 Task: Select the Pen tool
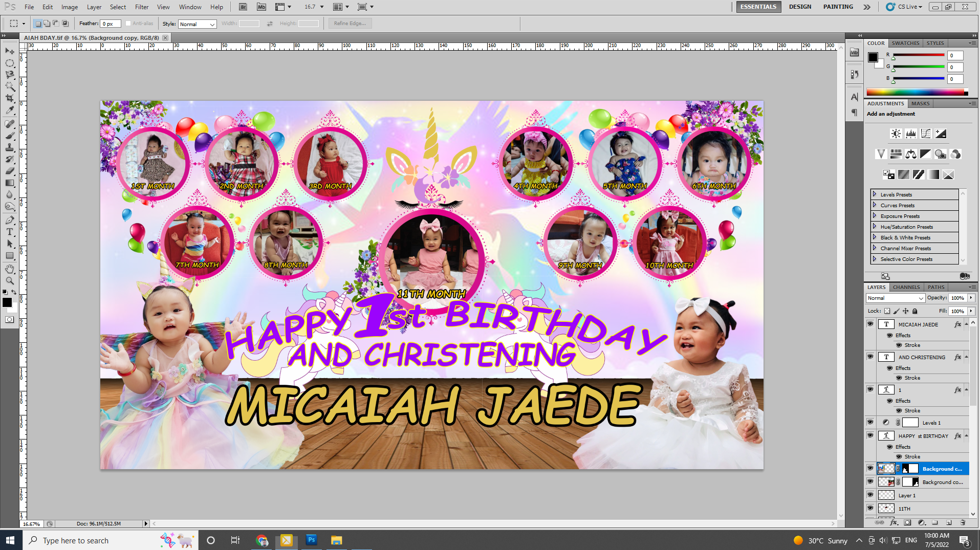[x=10, y=220]
